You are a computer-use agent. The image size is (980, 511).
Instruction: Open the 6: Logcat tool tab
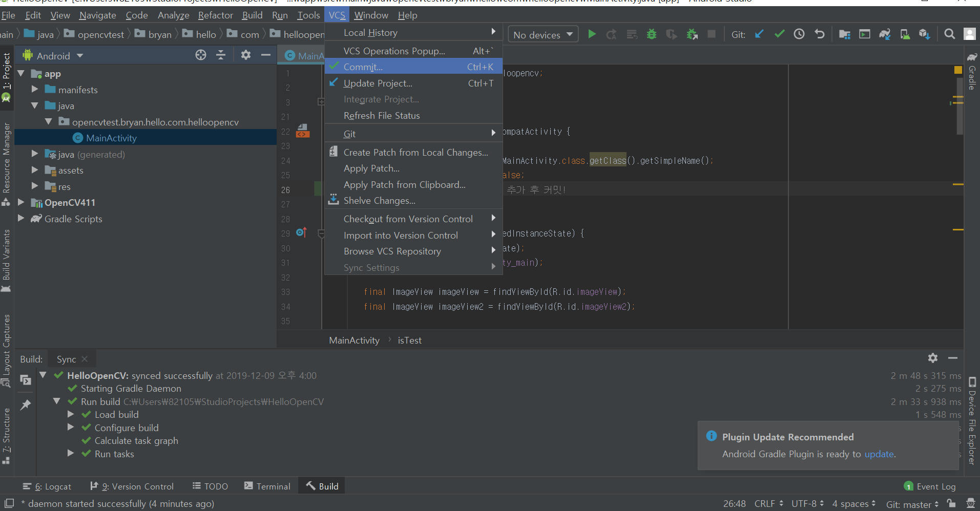point(47,486)
